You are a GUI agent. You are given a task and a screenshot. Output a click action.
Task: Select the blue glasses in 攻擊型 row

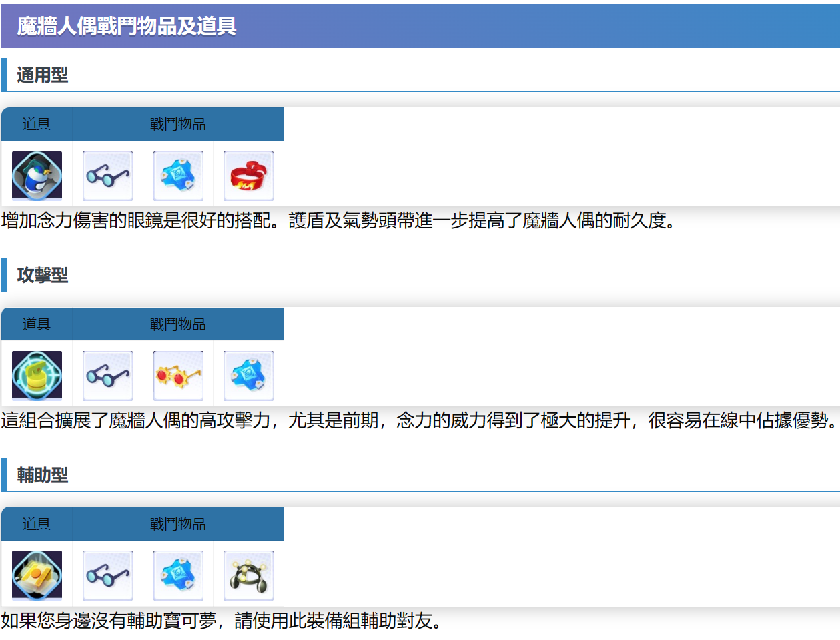coord(107,376)
